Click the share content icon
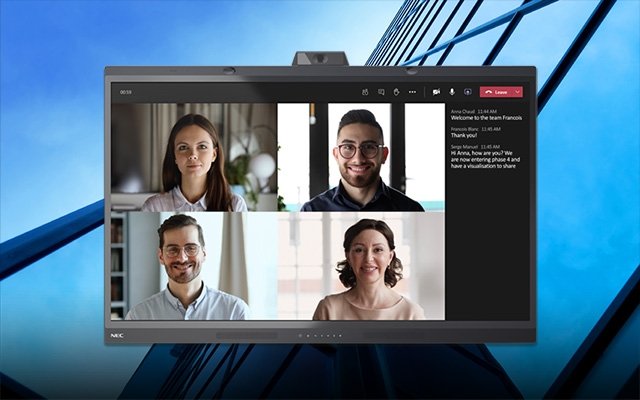The height and width of the screenshot is (400, 640). coord(467,92)
